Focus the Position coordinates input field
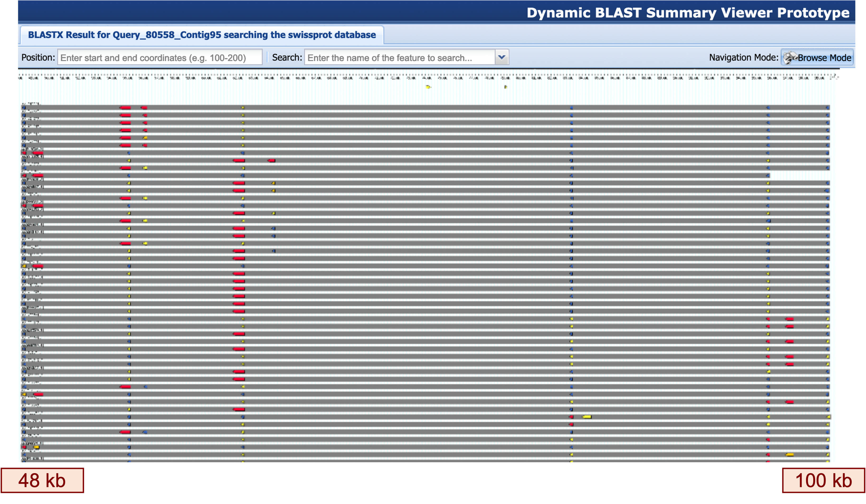Image resolution: width=866 pixels, height=504 pixels. pyautogui.click(x=160, y=57)
